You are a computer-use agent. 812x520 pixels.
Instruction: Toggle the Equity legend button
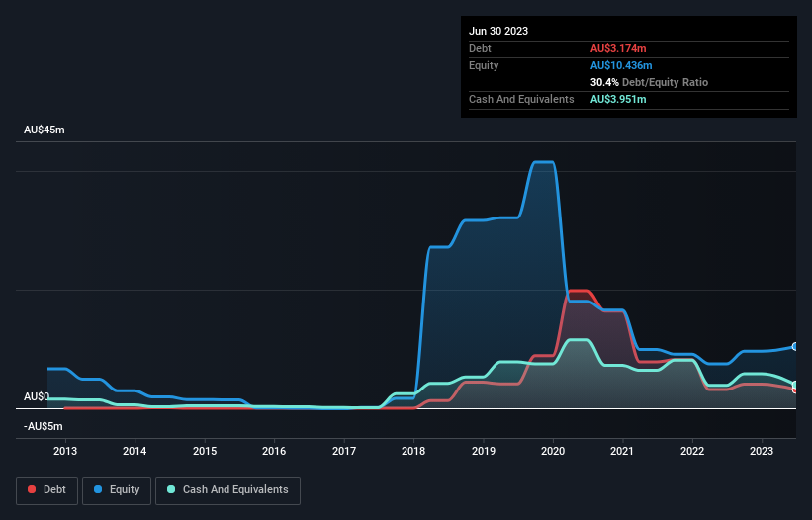click(x=117, y=490)
